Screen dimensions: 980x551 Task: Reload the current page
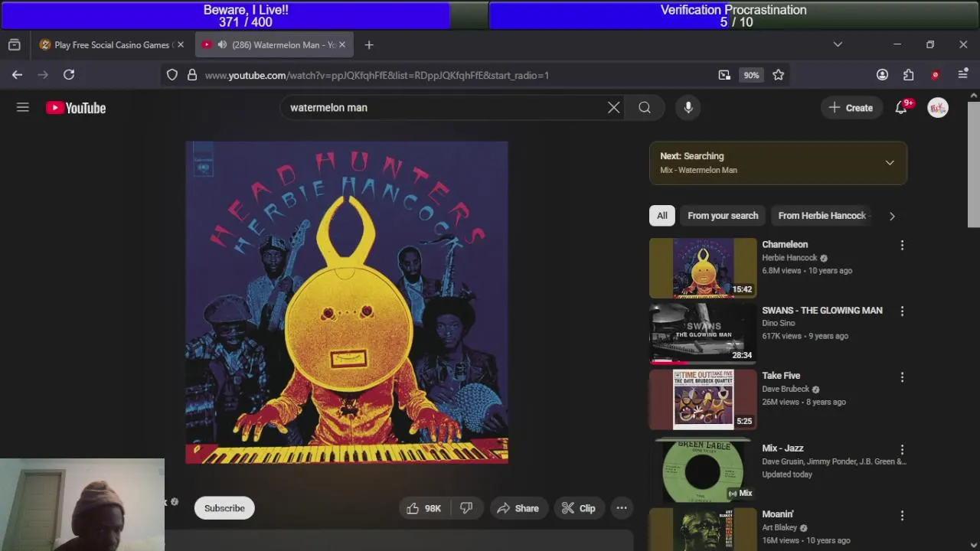tap(69, 75)
